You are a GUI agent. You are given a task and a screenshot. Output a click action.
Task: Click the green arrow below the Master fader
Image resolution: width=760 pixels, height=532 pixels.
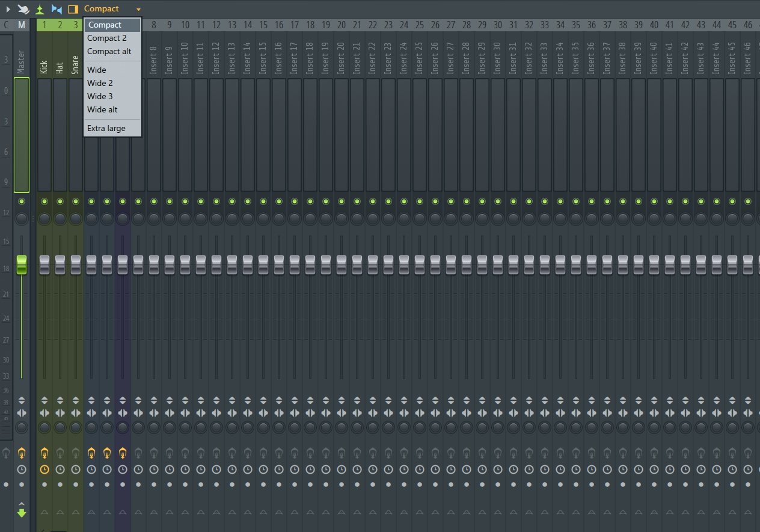pyautogui.click(x=22, y=512)
